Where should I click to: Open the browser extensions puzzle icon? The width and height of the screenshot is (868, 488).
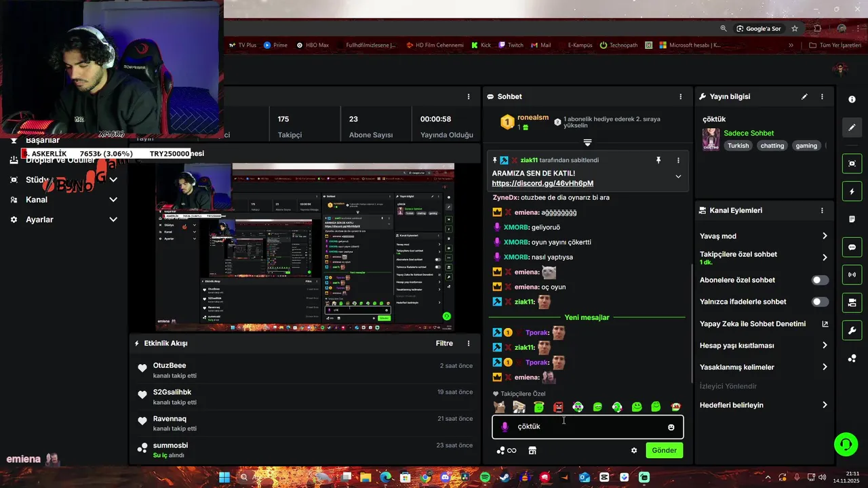click(817, 28)
